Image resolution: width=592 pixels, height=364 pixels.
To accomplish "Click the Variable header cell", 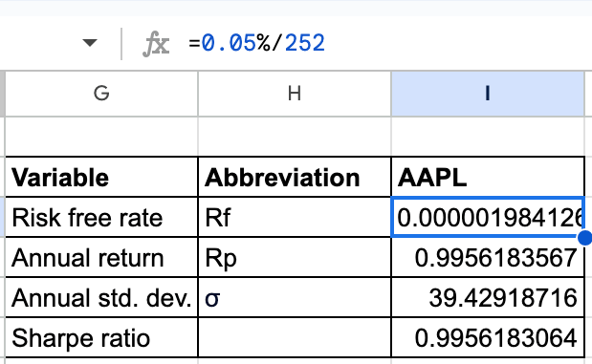I will [101, 177].
